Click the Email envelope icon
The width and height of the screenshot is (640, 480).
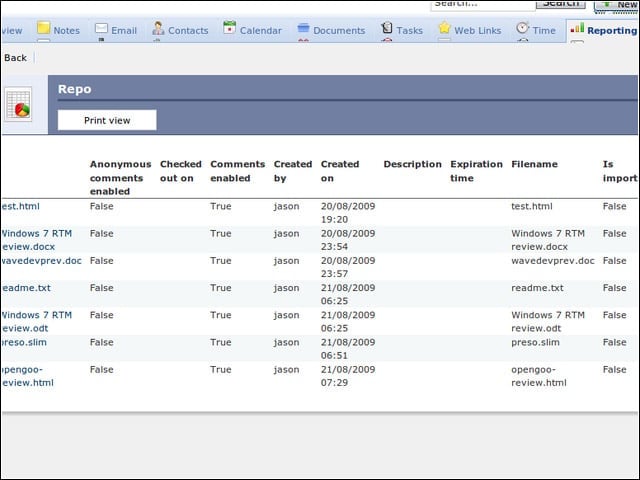click(101, 29)
